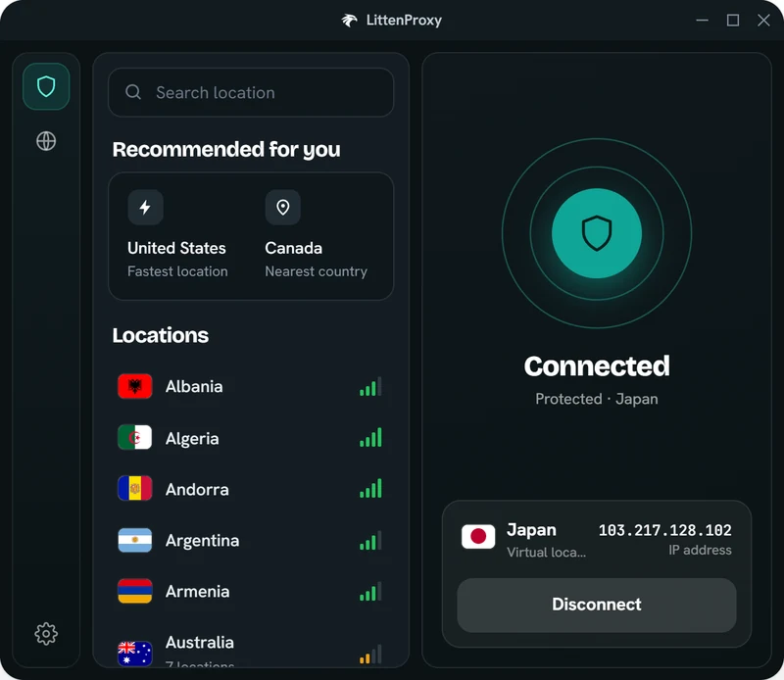Screen dimensions: 784x680
Task: Click Albania signal strength bars
Action: point(370,386)
